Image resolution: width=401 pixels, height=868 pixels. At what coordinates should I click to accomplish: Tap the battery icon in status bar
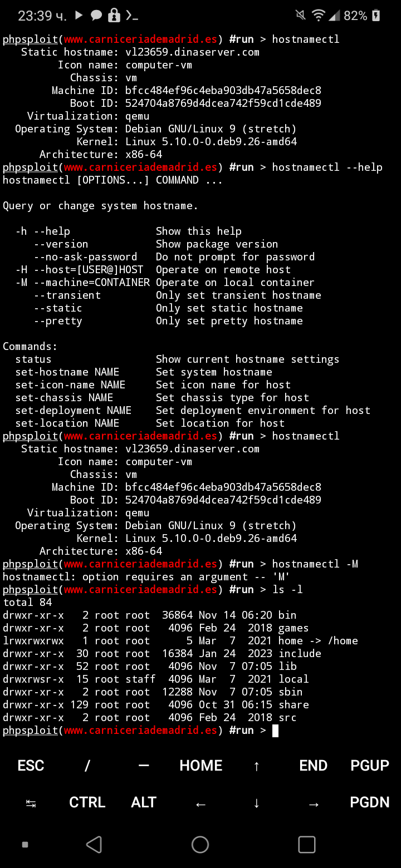tap(376, 16)
